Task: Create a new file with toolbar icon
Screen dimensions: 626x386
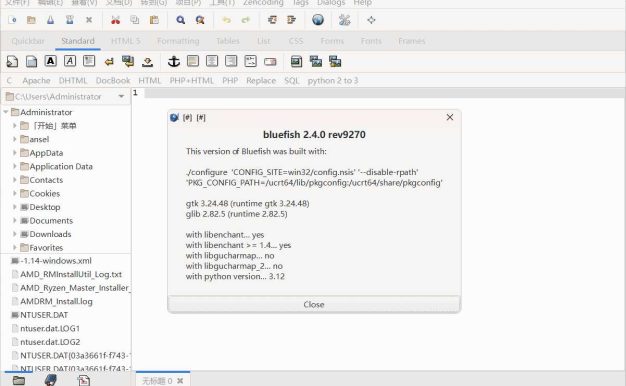Action: (x=12, y=20)
